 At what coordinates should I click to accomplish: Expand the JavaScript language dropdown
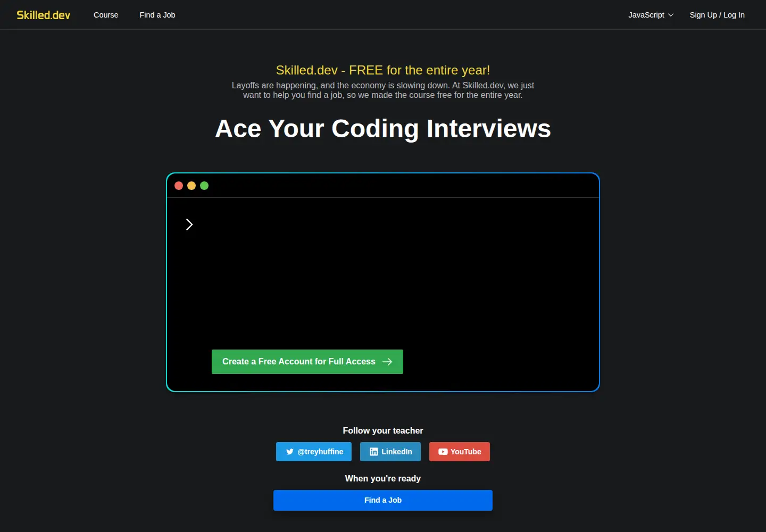click(651, 15)
